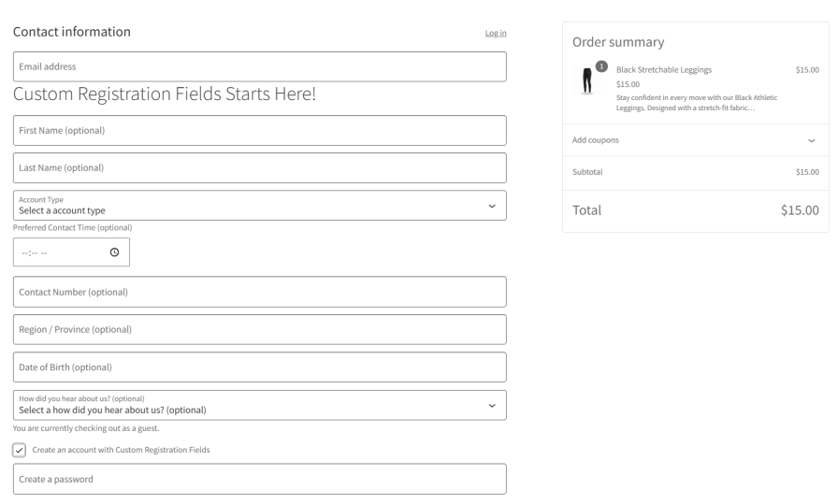
Task: Focus the Region / Province field
Action: (x=260, y=329)
